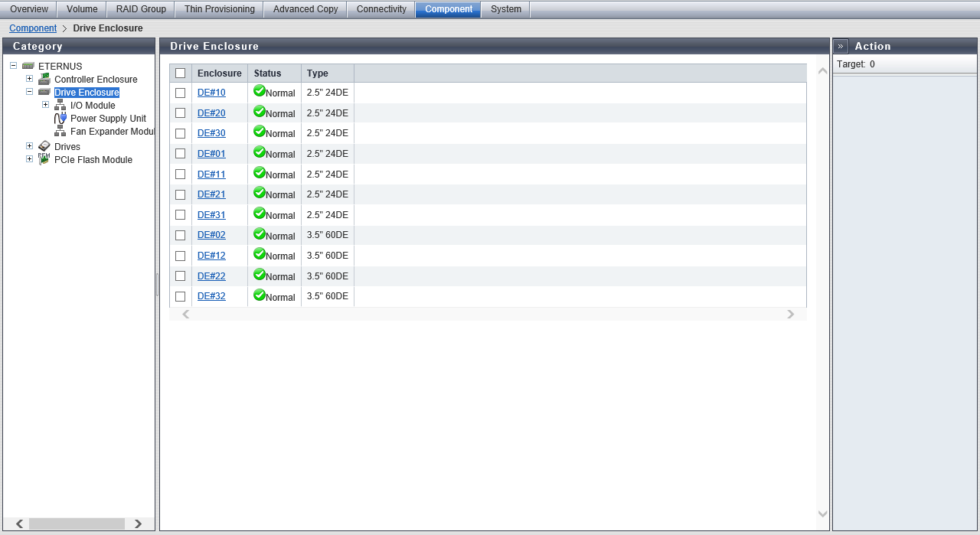Switch to the RAID Group tab
Image resolution: width=980 pixels, height=535 pixels.
tap(141, 9)
